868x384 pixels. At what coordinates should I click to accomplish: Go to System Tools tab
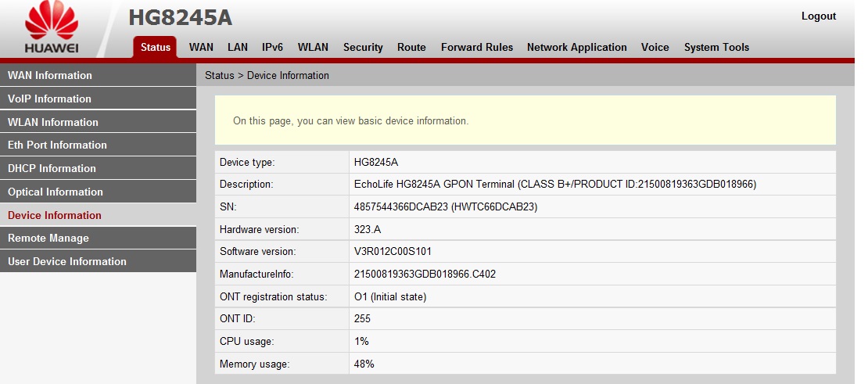click(x=716, y=48)
